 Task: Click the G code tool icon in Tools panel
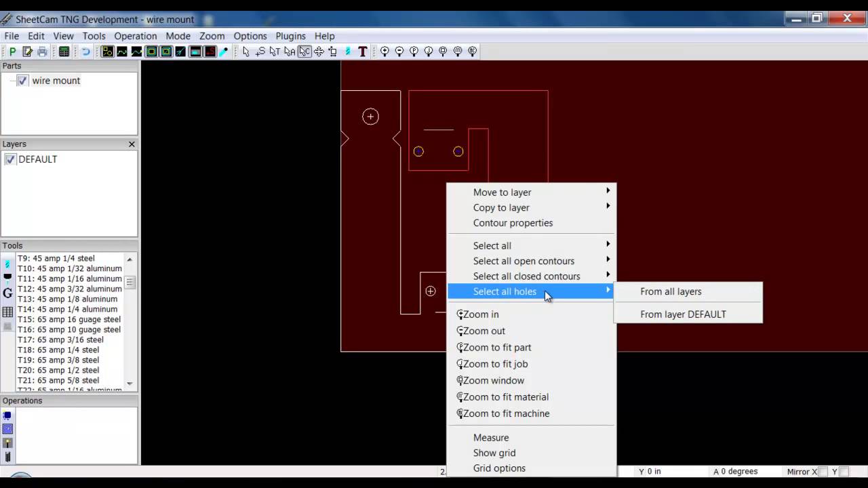(7, 293)
